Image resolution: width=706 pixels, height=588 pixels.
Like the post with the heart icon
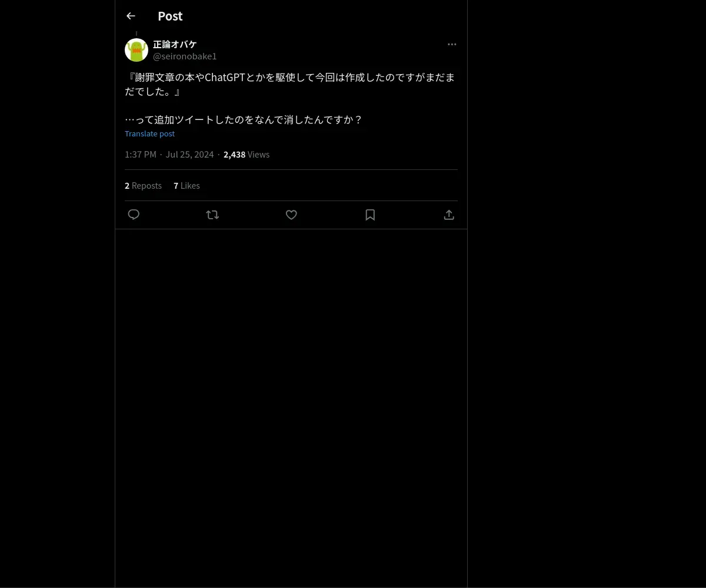[291, 215]
